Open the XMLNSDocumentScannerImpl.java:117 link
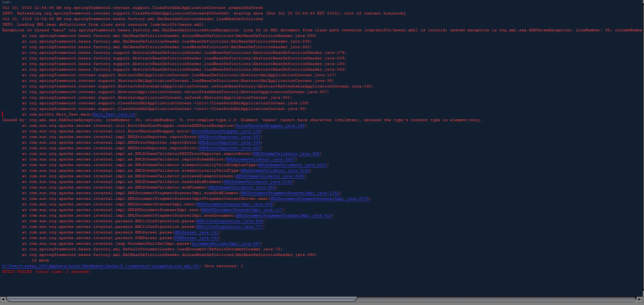This screenshot has width=644, height=305. 242,210
